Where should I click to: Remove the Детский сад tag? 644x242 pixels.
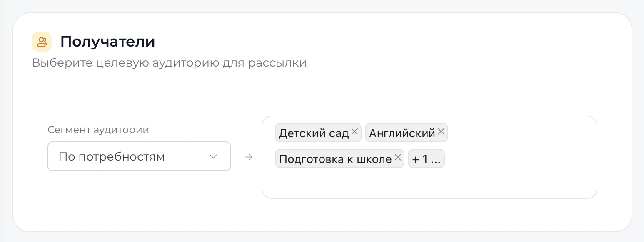click(x=354, y=132)
